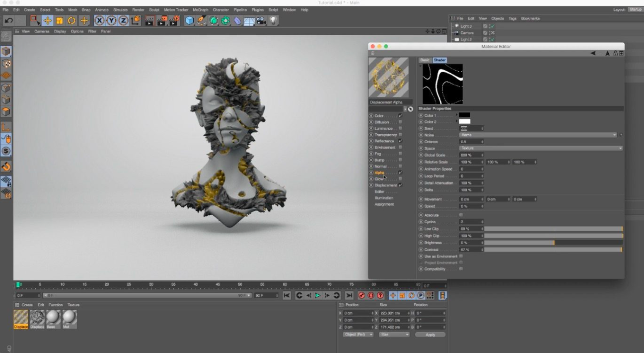Expand Color 1 disclosure triangle
644x353 pixels.
(x=457, y=115)
